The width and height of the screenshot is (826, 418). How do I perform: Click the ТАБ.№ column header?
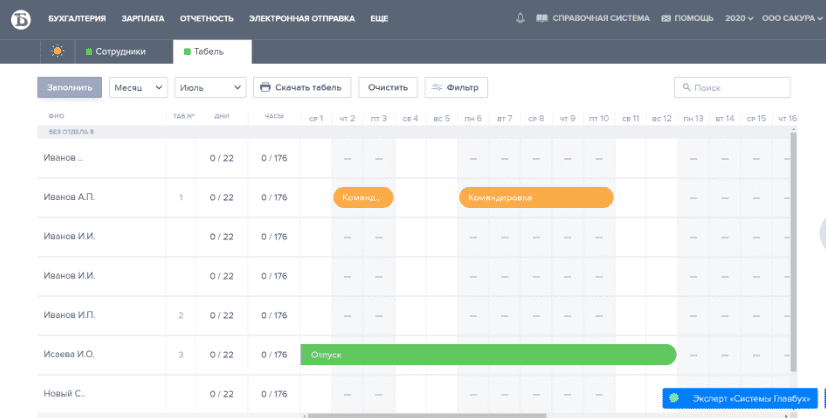point(184,116)
